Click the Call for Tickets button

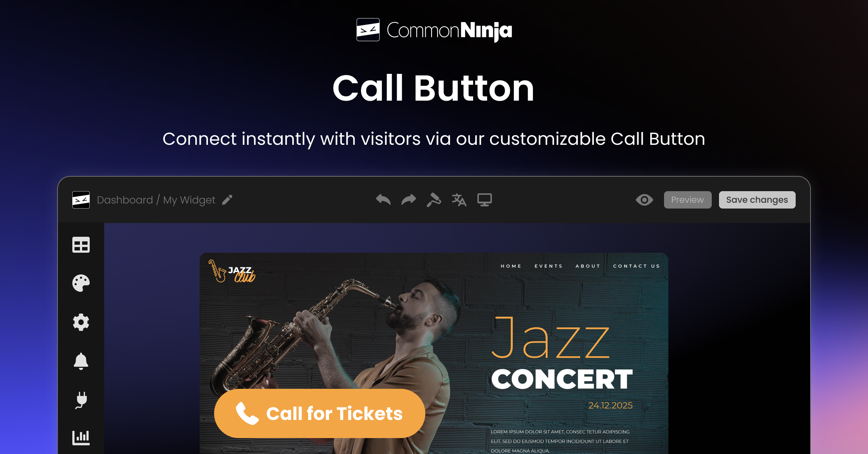tap(319, 413)
